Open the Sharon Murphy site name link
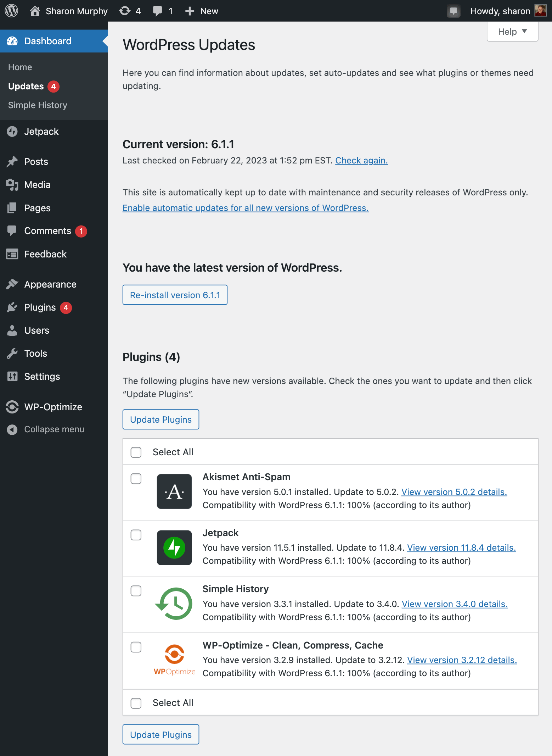The image size is (552, 756). pos(77,11)
